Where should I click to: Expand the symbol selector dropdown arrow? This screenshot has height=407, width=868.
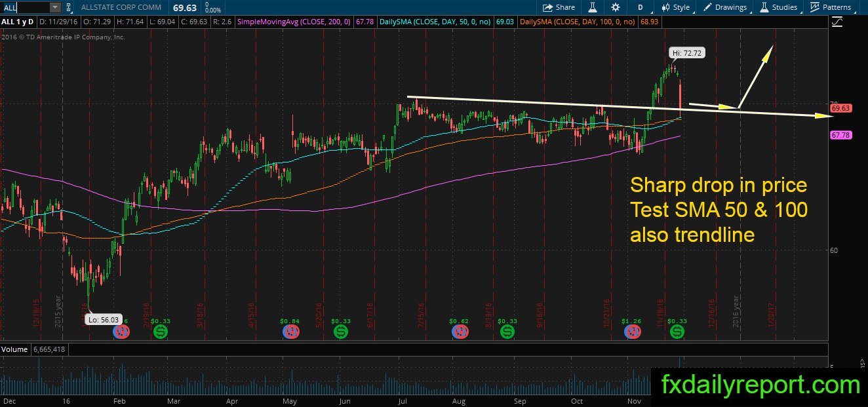click(x=54, y=7)
